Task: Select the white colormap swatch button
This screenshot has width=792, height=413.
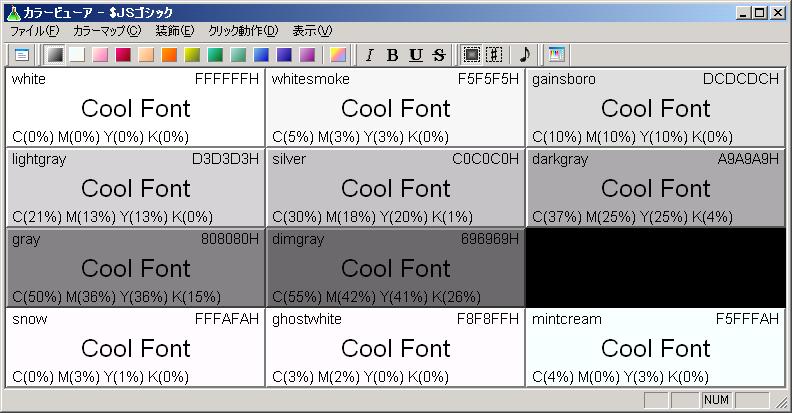Action: point(77,55)
